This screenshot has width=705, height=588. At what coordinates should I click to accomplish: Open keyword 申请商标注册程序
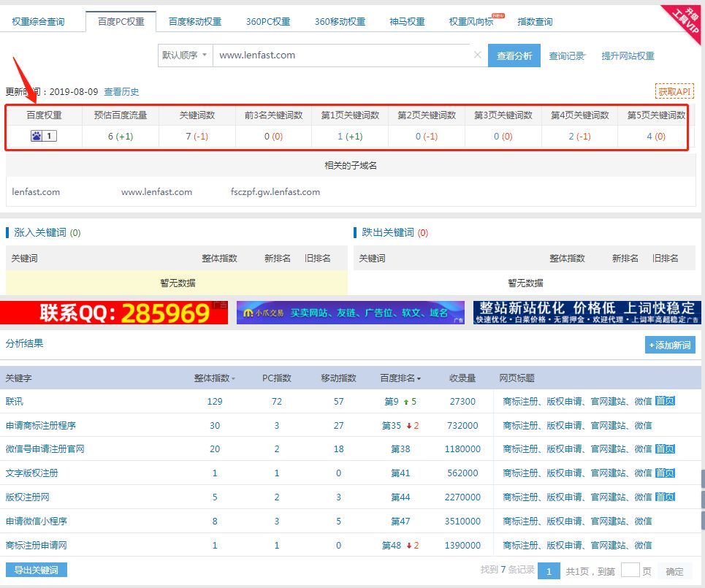coord(40,425)
